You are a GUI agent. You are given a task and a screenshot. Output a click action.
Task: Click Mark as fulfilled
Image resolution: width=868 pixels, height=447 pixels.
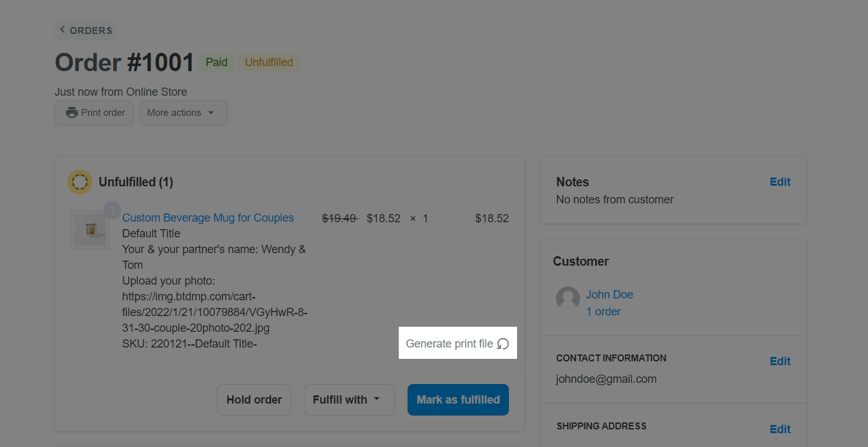click(x=458, y=400)
